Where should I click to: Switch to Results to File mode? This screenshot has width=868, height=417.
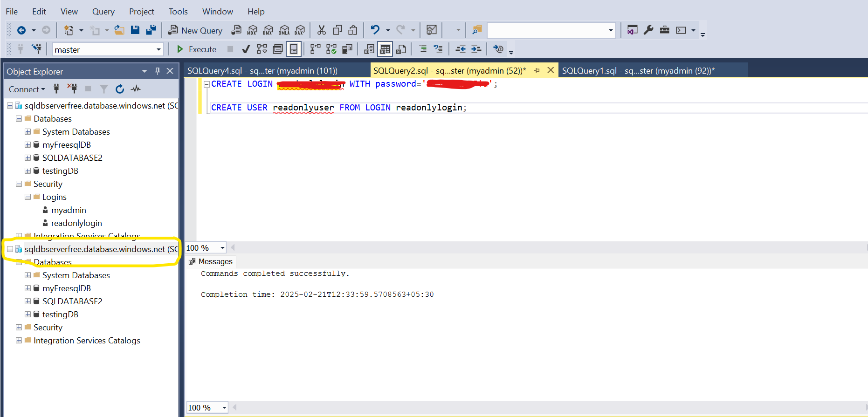[x=401, y=49]
